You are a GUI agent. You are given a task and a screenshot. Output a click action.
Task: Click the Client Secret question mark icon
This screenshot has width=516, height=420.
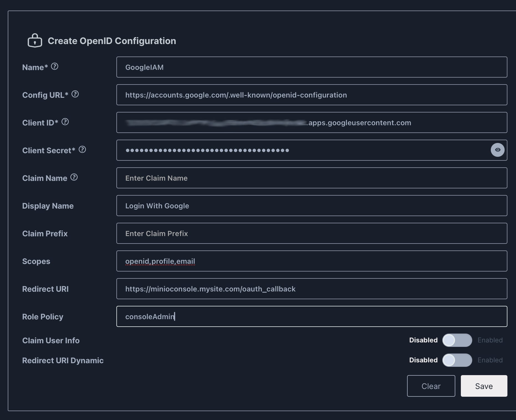point(82,149)
